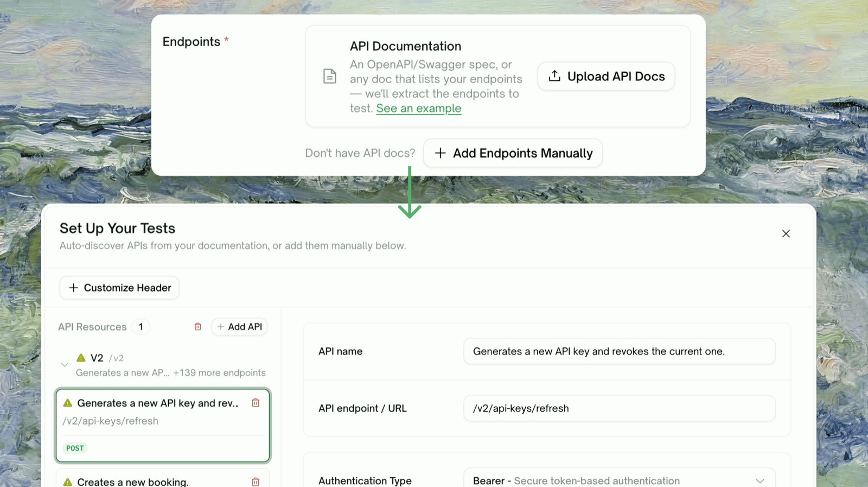
Task: Click warning icon on 'Generates a new API key' endpoint
Action: point(68,403)
